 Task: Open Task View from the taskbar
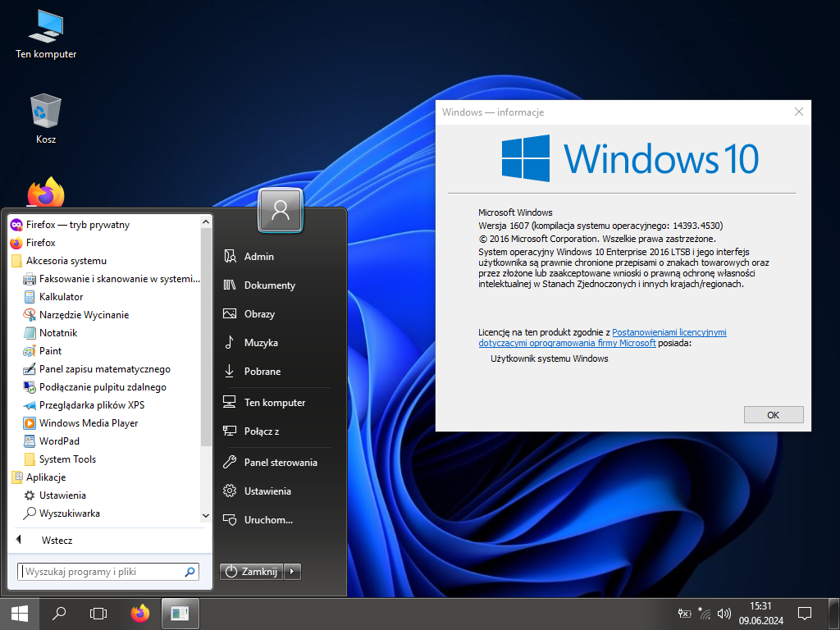pos(98,613)
